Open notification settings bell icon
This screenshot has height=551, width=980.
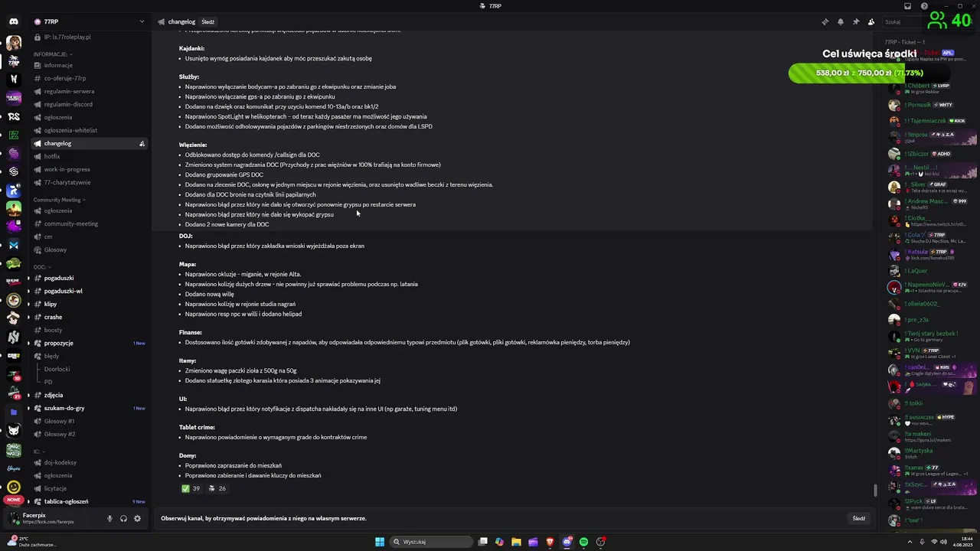[841, 22]
